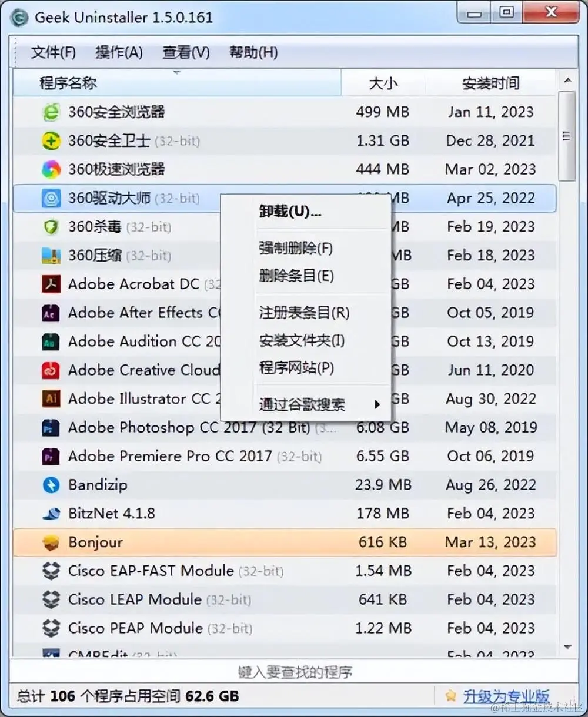Click the 升级为专业版 upgrade link
Image resolution: width=588 pixels, height=717 pixels.
click(x=506, y=696)
